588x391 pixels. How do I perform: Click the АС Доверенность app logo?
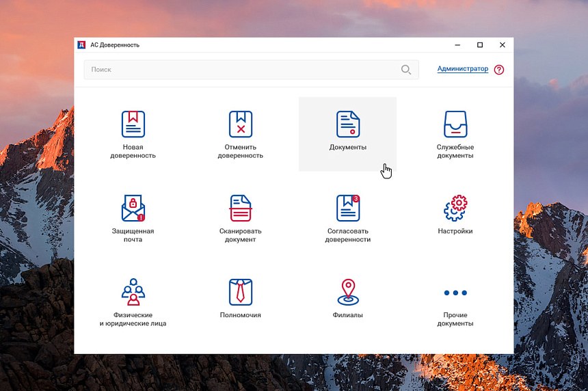pos(81,45)
